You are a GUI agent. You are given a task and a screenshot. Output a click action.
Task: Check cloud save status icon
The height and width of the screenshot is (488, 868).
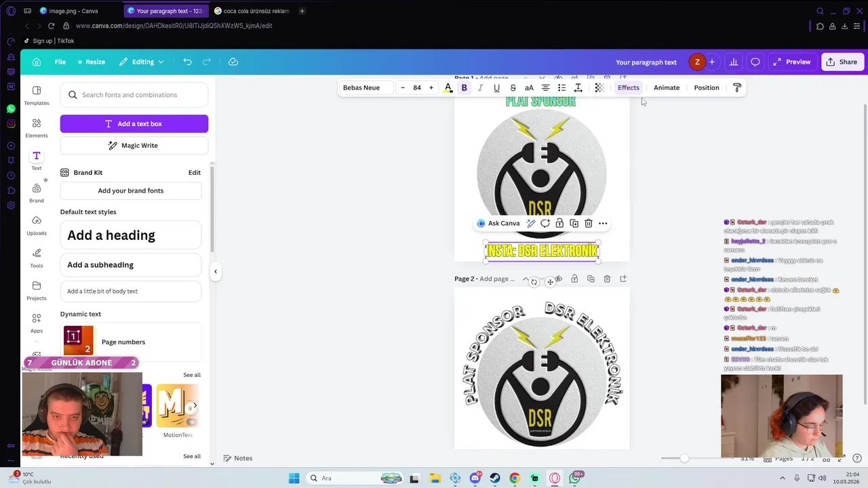pyautogui.click(x=233, y=62)
